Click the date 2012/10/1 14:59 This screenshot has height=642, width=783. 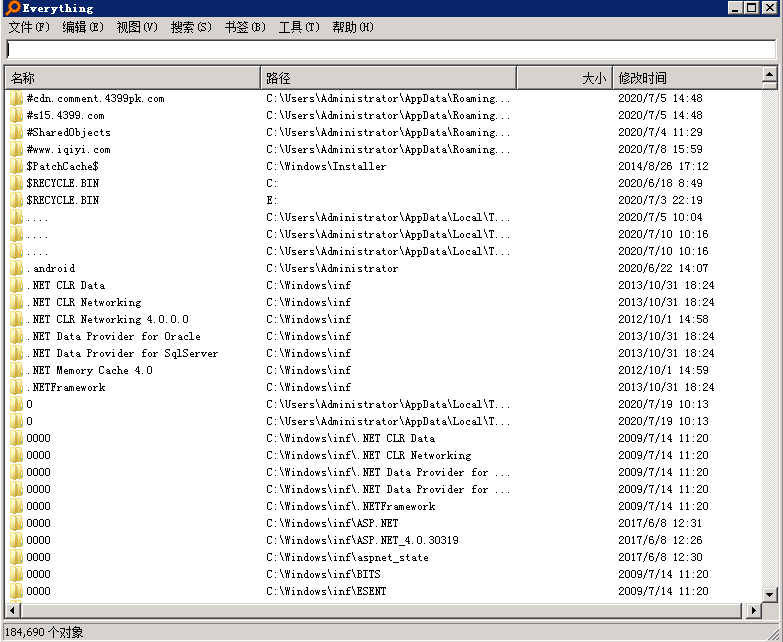point(663,370)
